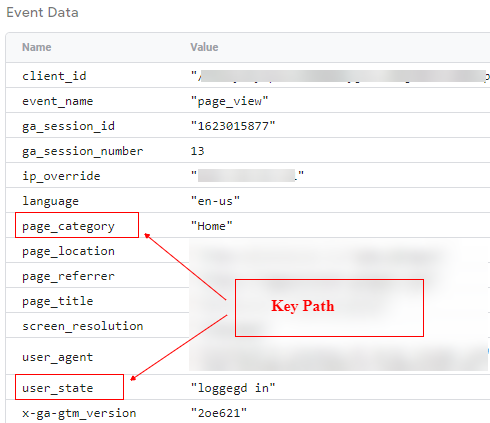Image resolution: width=490 pixels, height=423 pixels.
Task: Select the ip_override name cell
Action: 61,176
